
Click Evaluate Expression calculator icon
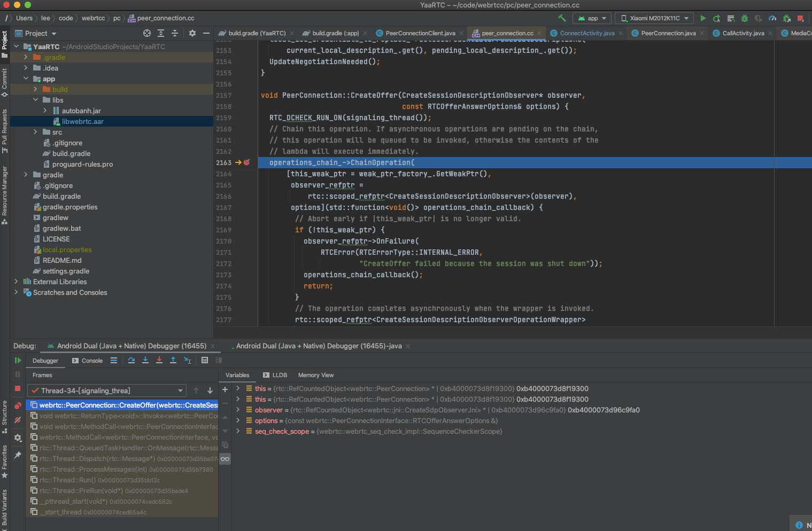point(205,361)
